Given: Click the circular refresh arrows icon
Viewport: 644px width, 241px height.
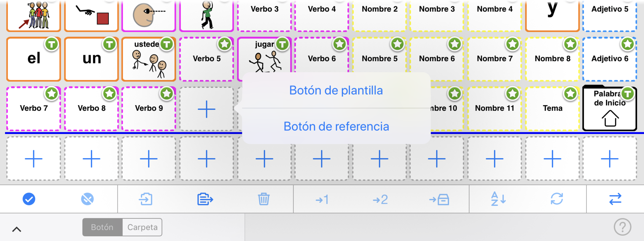Looking at the screenshot, I should click(557, 199).
